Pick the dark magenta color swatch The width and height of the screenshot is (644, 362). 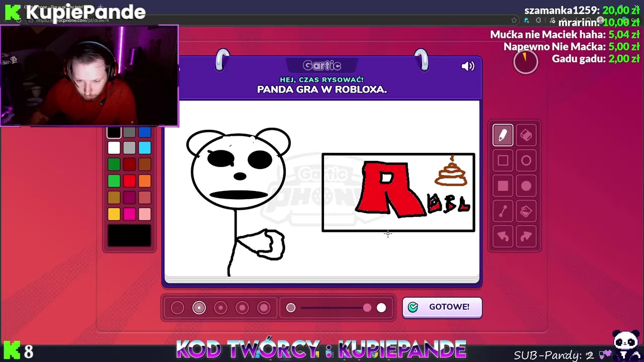click(129, 198)
